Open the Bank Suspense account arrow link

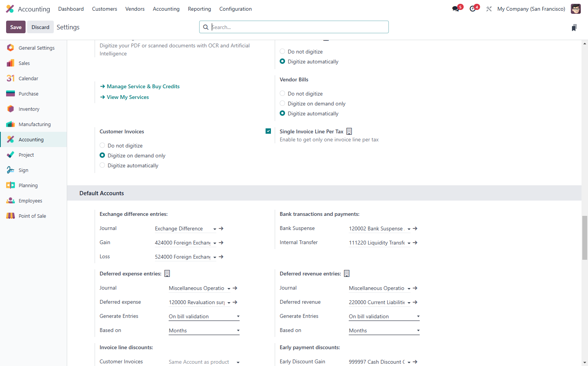pyautogui.click(x=415, y=228)
